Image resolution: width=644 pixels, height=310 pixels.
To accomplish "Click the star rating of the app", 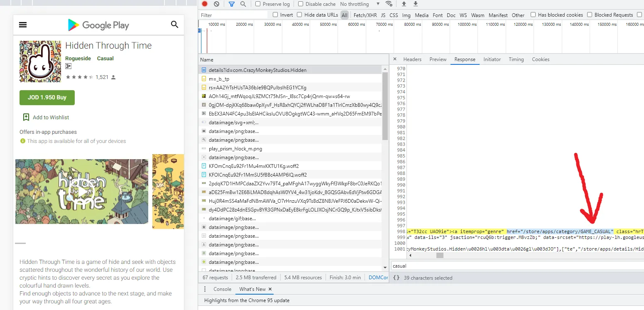I will click(79, 77).
